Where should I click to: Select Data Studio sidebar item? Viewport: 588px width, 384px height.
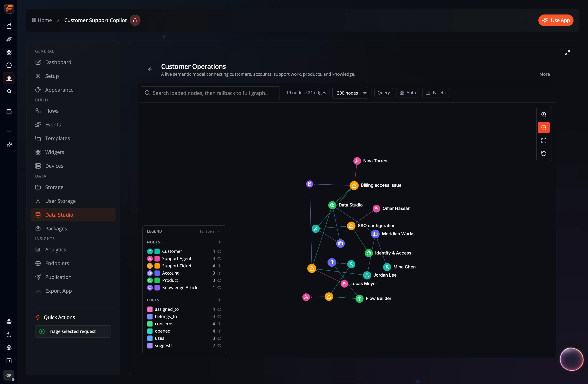[x=73, y=215]
